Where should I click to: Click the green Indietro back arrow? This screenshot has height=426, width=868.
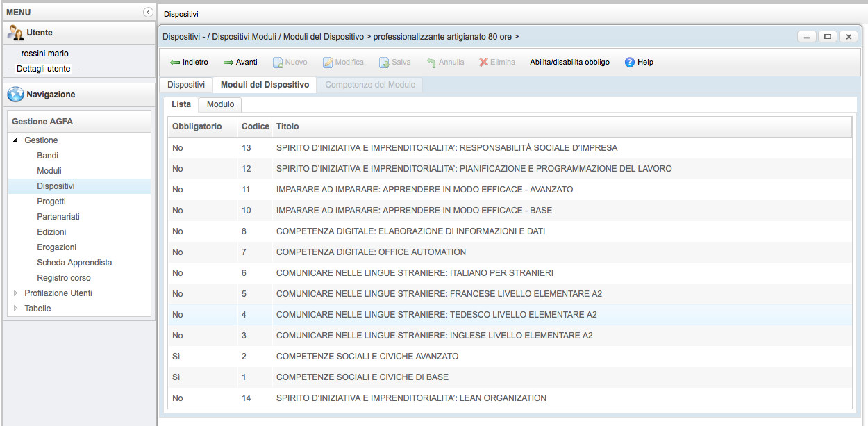(x=175, y=63)
